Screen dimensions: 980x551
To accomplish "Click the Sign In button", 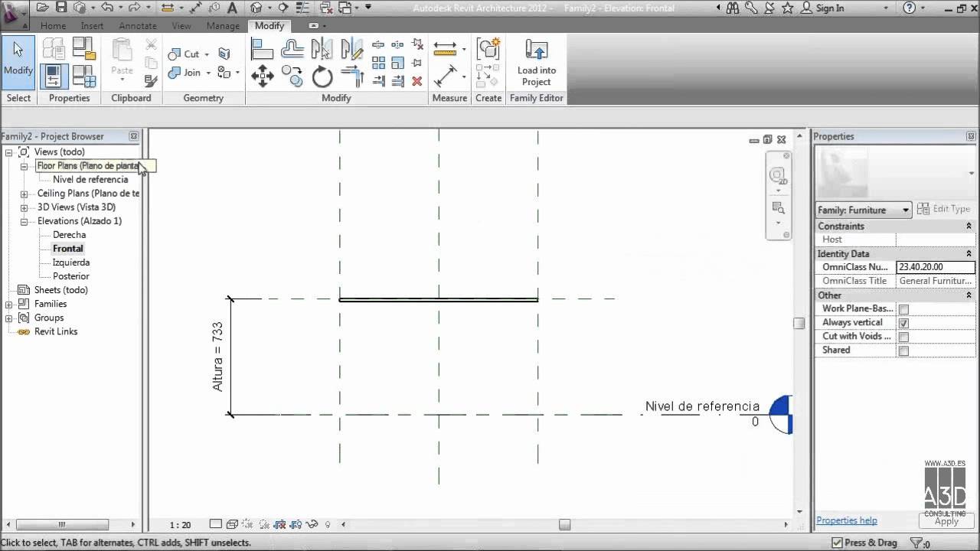I will tap(825, 8).
